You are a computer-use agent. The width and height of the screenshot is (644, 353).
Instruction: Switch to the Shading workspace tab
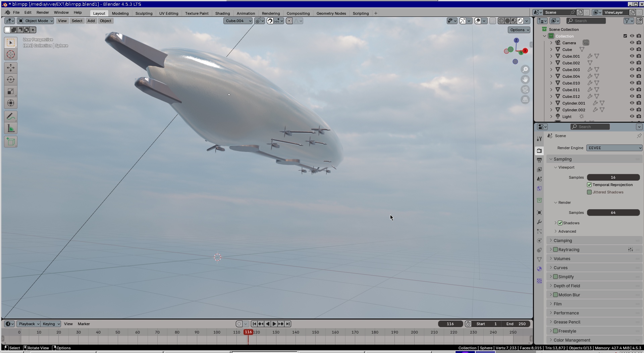(222, 13)
